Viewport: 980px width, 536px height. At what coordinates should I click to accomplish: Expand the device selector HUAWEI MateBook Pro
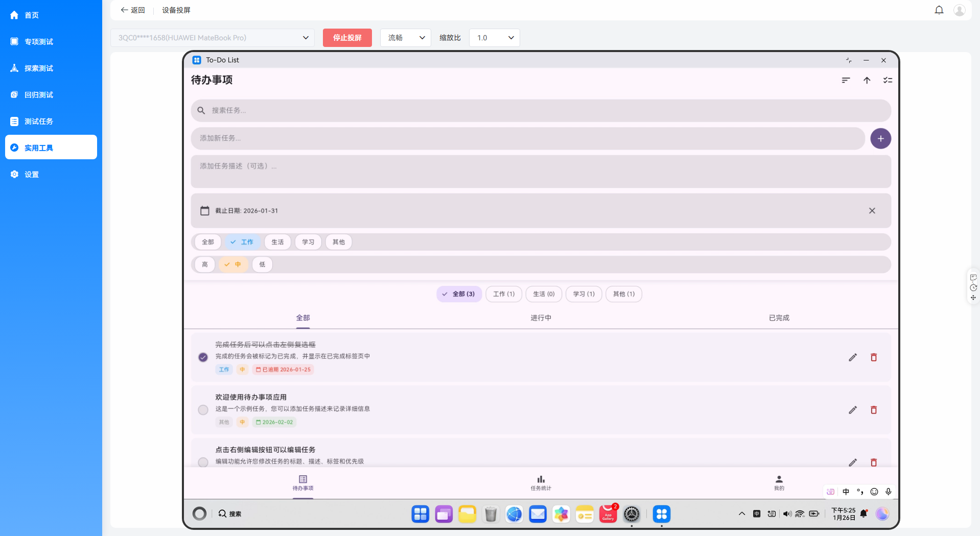tap(213, 38)
